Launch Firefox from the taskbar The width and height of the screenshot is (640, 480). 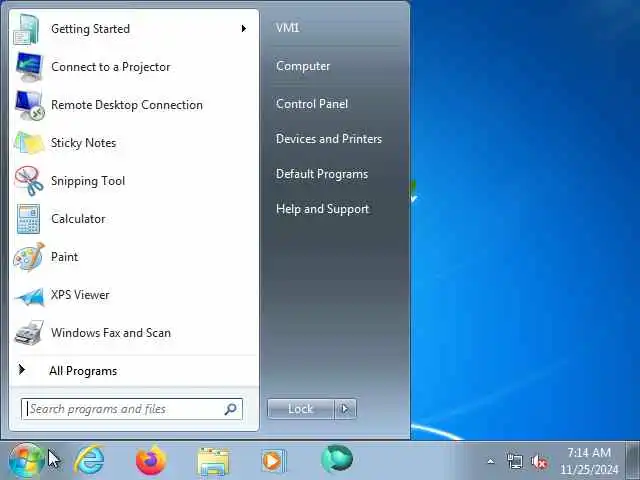click(x=151, y=460)
